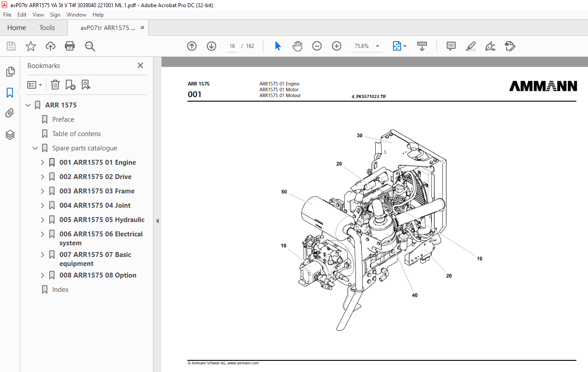Select the 005 ARR1575 05 Hydraulic bookmark
The width and height of the screenshot is (588, 372).
(x=102, y=220)
